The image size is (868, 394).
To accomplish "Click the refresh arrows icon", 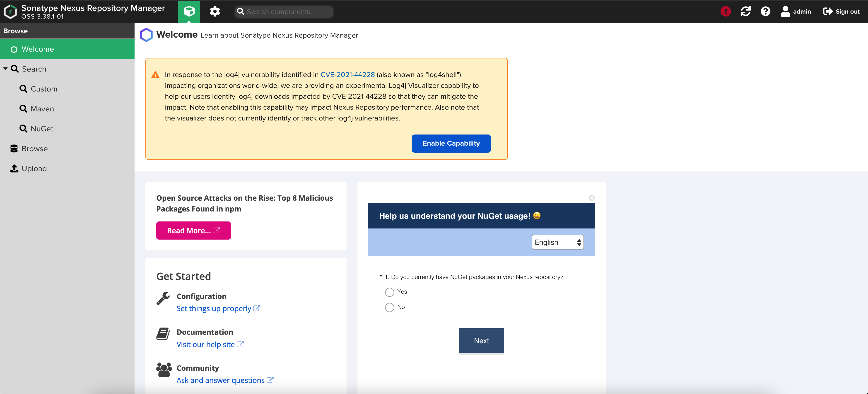I will [745, 12].
